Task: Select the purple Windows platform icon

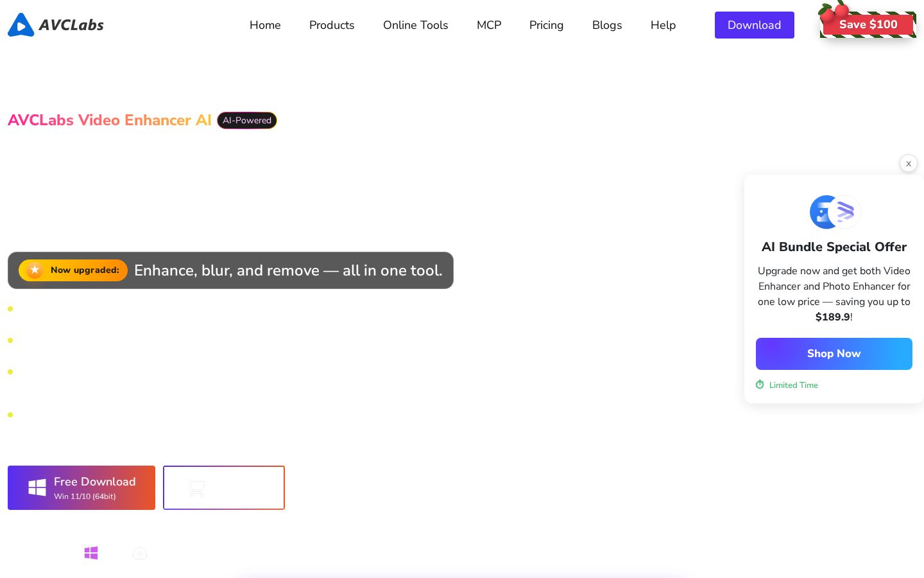Action: pyautogui.click(x=91, y=553)
